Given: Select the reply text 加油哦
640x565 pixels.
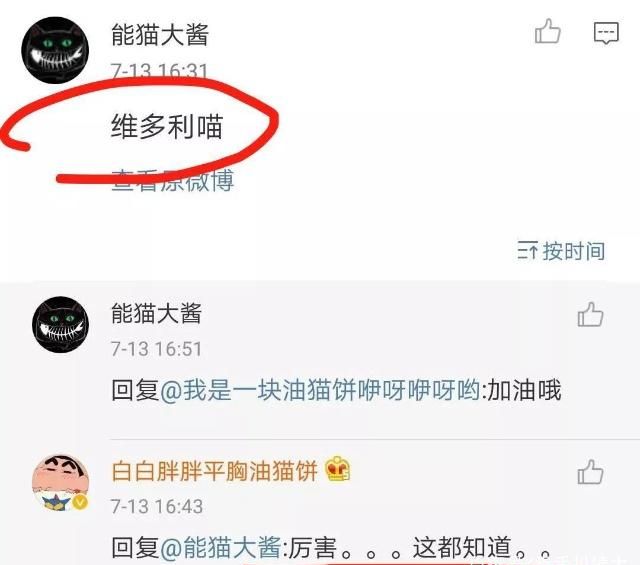Looking at the screenshot, I should tap(524, 390).
